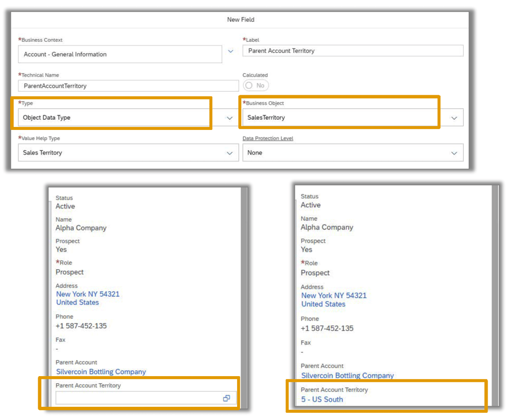
Task: Open the Business Object dropdown chevron
Action: coord(454,118)
